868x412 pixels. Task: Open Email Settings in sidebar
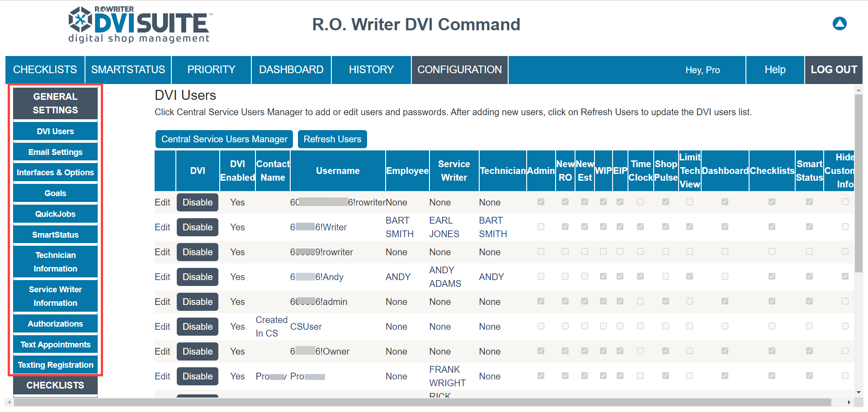click(55, 152)
